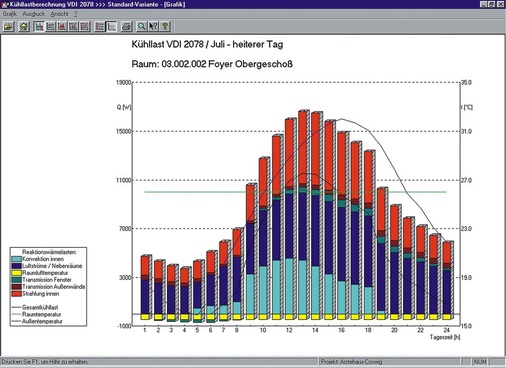Click the Gesamtkühllast legend entry
506x368 pixels.
pos(35,307)
